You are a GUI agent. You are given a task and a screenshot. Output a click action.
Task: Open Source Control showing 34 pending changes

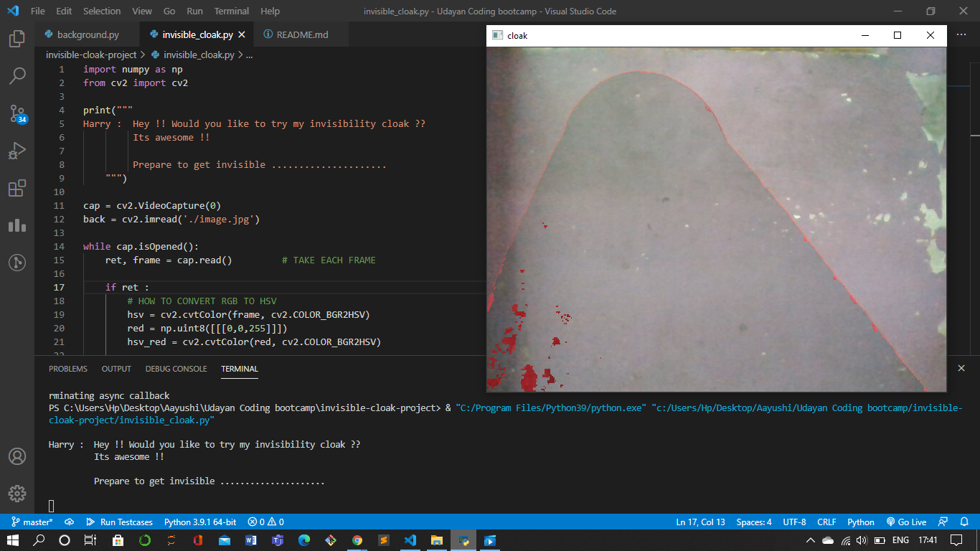18,115
